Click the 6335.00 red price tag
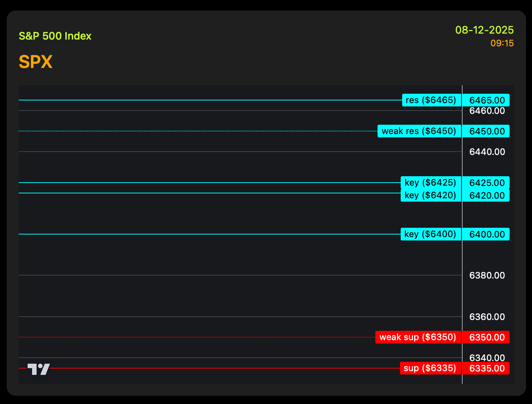 pyautogui.click(x=486, y=368)
